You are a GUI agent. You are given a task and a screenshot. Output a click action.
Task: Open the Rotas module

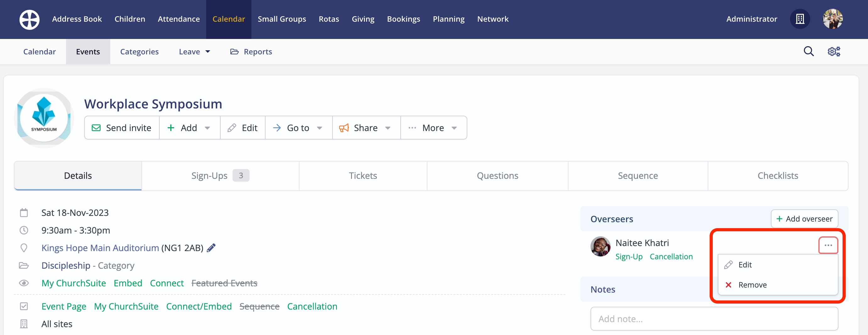pos(329,19)
